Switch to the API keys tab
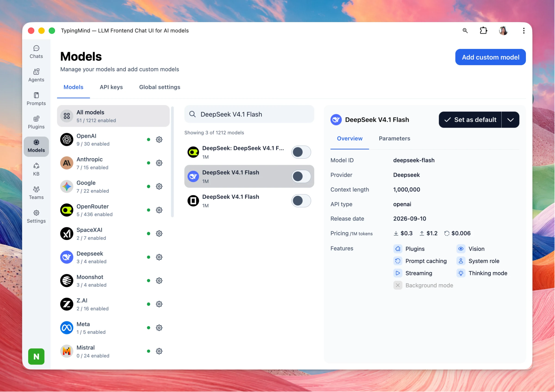This screenshot has height=392, width=555. coord(111,87)
